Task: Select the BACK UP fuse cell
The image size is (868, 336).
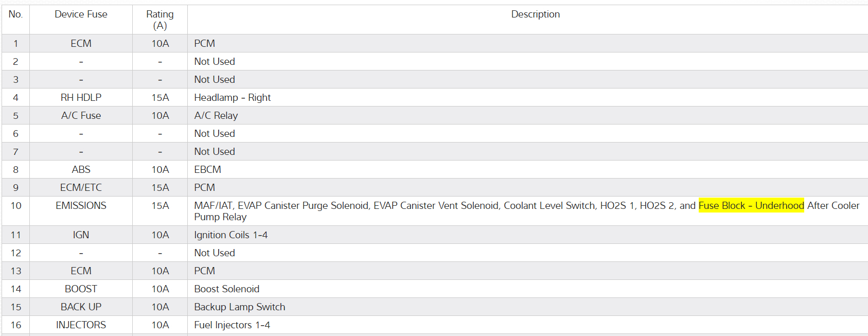Action: (81, 307)
